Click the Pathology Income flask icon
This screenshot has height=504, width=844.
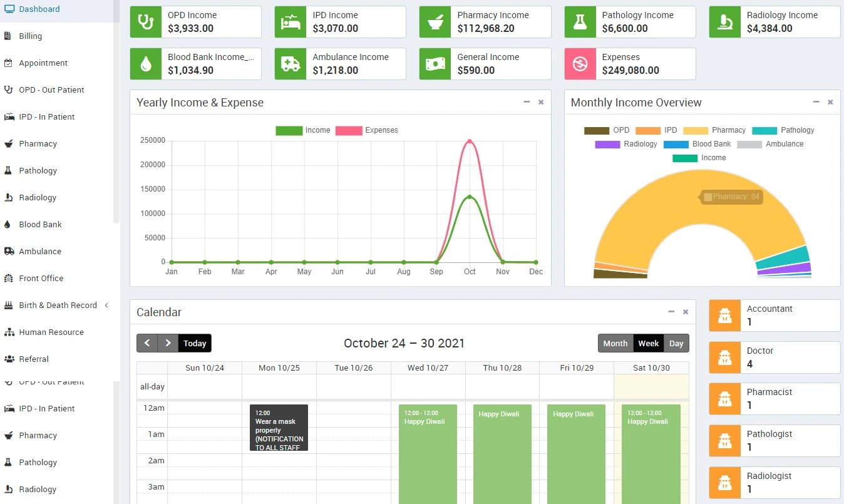(x=580, y=22)
